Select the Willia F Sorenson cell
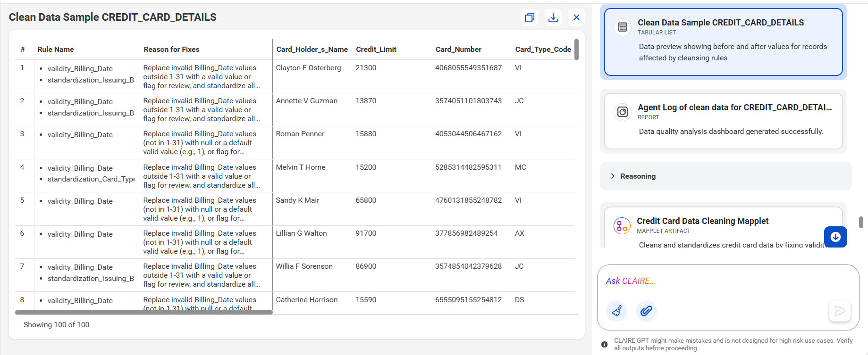Image resolution: width=868 pixels, height=355 pixels. 304,266
